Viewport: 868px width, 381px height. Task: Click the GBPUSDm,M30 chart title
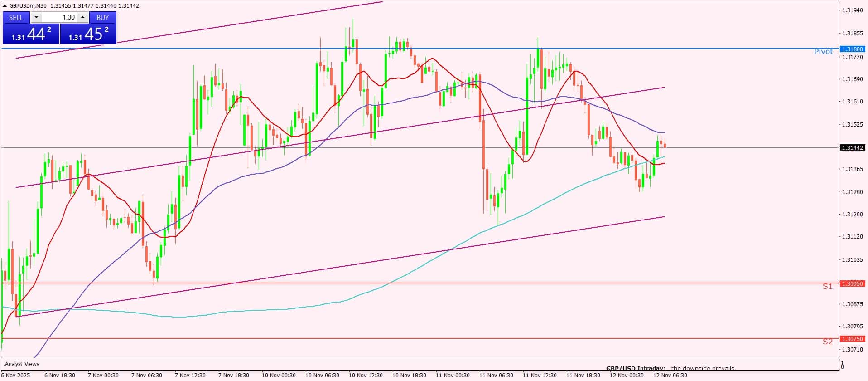pyautogui.click(x=28, y=6)
